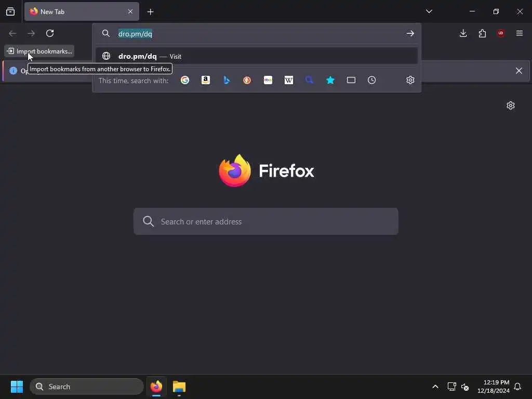Screen dimensions: 532x399
Task: Go back one page with the back arrow
Action: point(12,33)
